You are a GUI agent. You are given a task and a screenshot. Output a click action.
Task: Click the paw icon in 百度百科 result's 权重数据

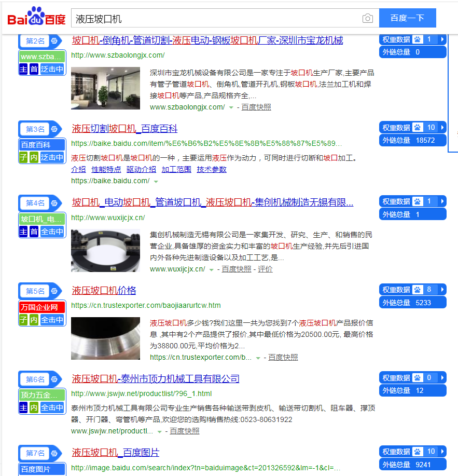418,128
